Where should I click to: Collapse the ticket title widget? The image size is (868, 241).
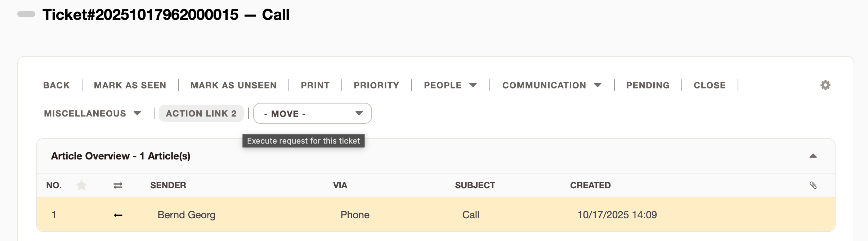pos(26,15)
